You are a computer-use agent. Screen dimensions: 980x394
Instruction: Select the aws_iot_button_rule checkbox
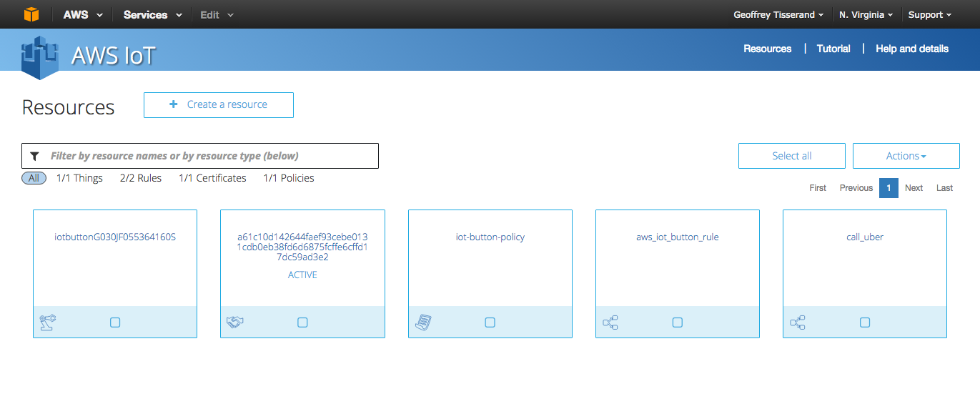point(678,322)
